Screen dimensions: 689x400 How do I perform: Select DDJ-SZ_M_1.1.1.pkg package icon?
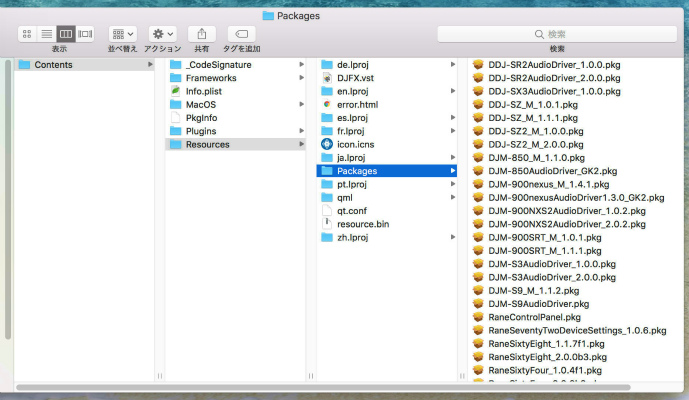tap(478, 118)
